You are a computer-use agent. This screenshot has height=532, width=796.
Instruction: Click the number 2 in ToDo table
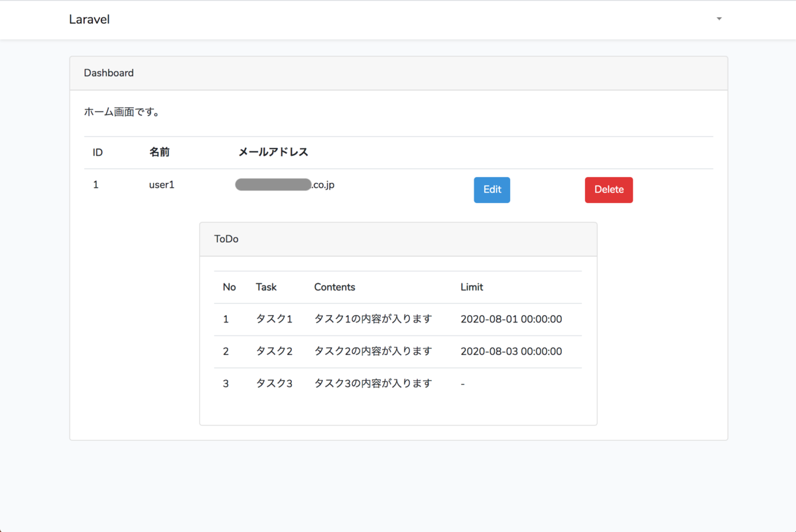click(x=226, y=352)
